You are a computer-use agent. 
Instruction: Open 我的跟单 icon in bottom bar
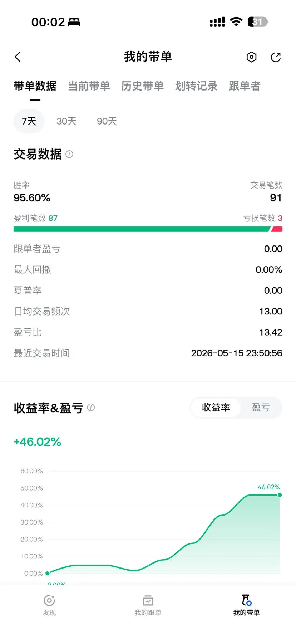coord(148,601)
